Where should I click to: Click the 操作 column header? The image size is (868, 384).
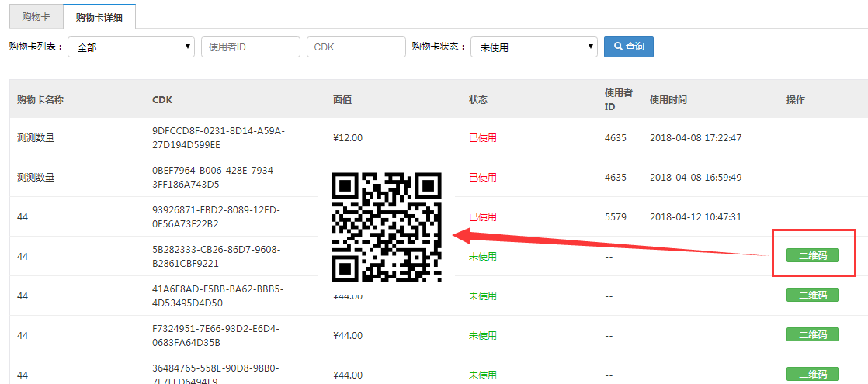point(796,100)
